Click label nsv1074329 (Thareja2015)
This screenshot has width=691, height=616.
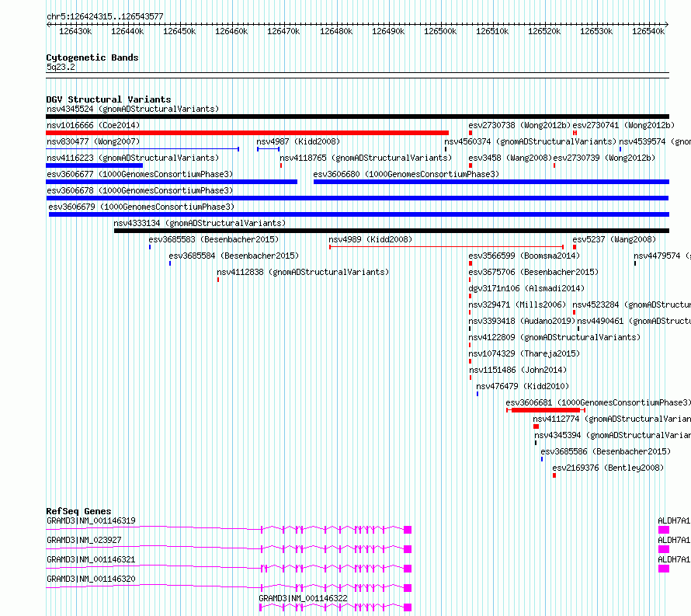(524, 353)
